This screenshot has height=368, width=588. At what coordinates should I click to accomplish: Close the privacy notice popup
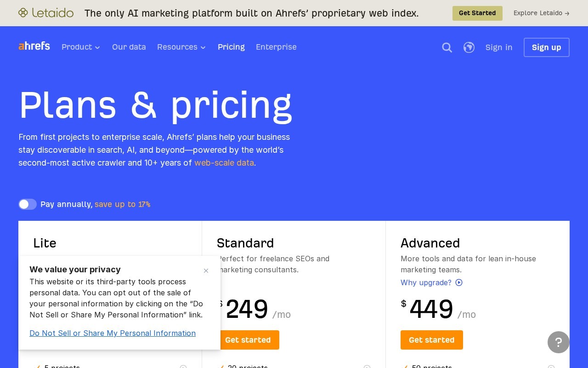pyautogui.click(x=206, y=270)
